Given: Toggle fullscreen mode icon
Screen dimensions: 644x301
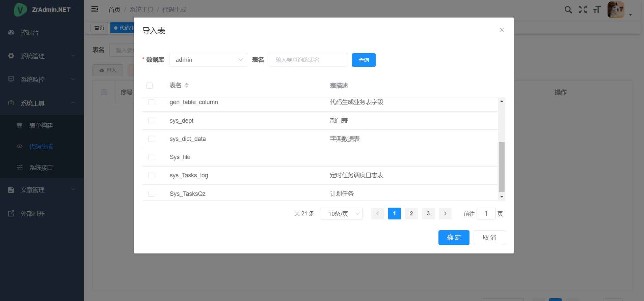Looking at the screenshot, I should tap(583, 10).
